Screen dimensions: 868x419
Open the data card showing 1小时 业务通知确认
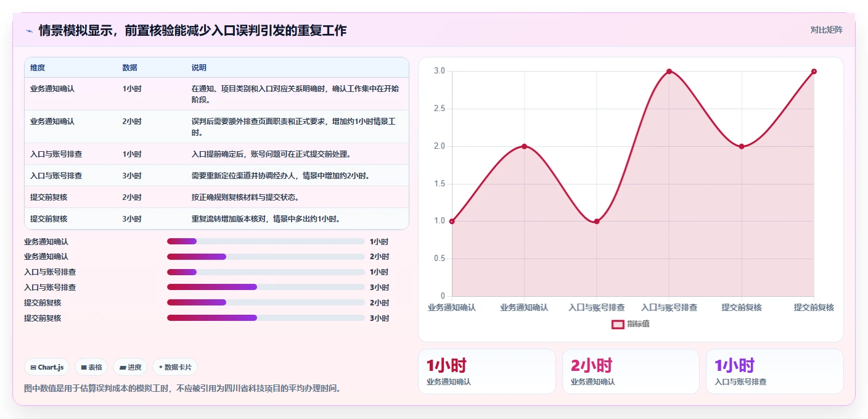[487, 371]
